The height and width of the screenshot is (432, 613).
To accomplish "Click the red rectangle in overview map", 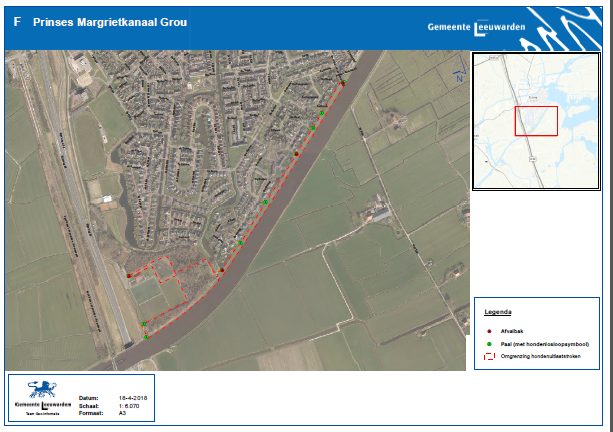I will [536, 120].
